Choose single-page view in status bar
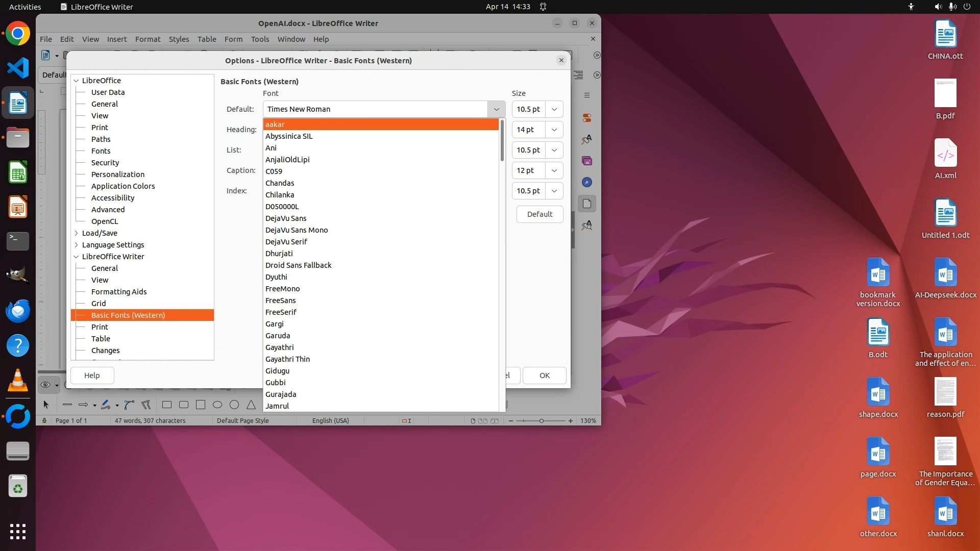Viewport: 980px width, 551px height. click(473, 421)
